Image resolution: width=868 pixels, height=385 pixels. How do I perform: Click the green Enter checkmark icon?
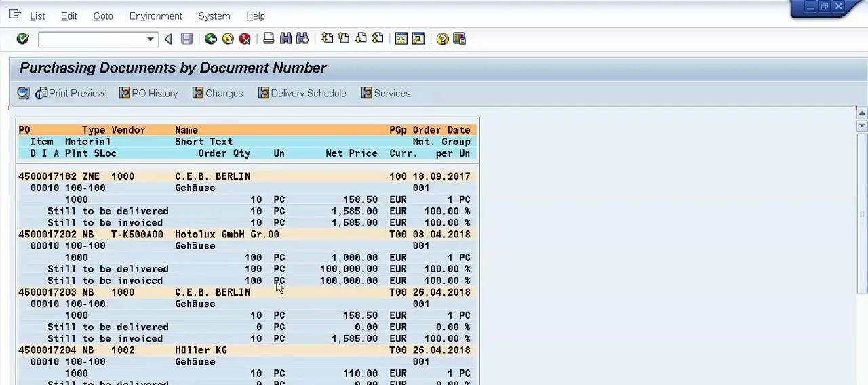pos(22,39)
